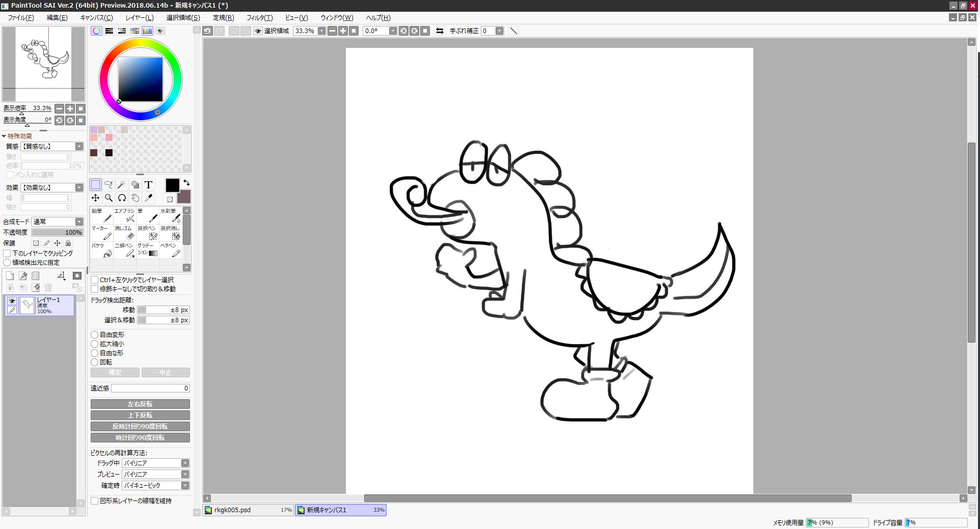Select the lasso selection tool
Viewport: 980px width, 529px height.
tap(108, 184)
